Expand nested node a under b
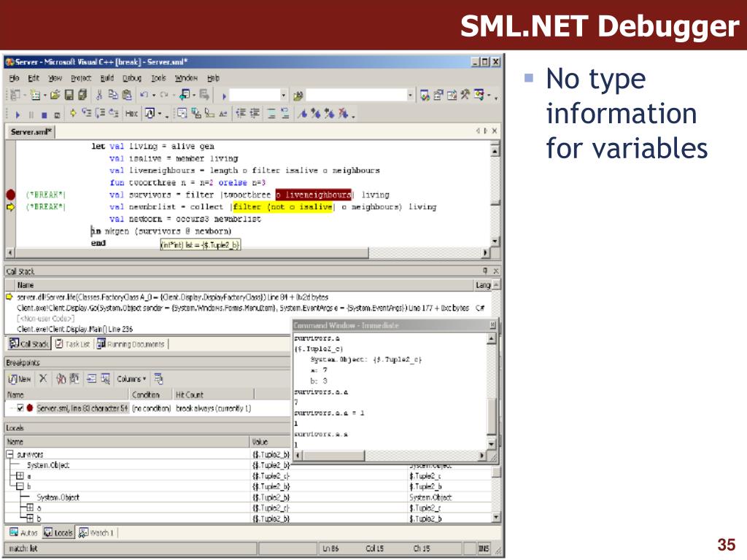The height and width of the screenshot is (560, 747). (29, 507)
